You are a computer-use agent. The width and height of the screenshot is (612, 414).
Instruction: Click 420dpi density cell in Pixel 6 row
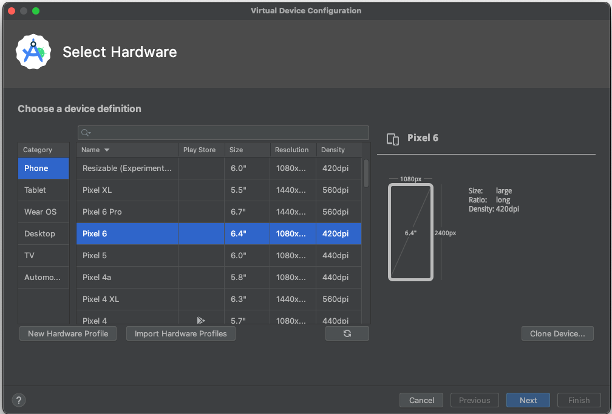pos(339,234)
